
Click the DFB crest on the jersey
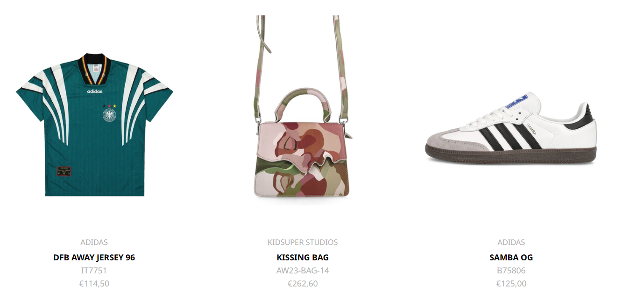[109, 114]
